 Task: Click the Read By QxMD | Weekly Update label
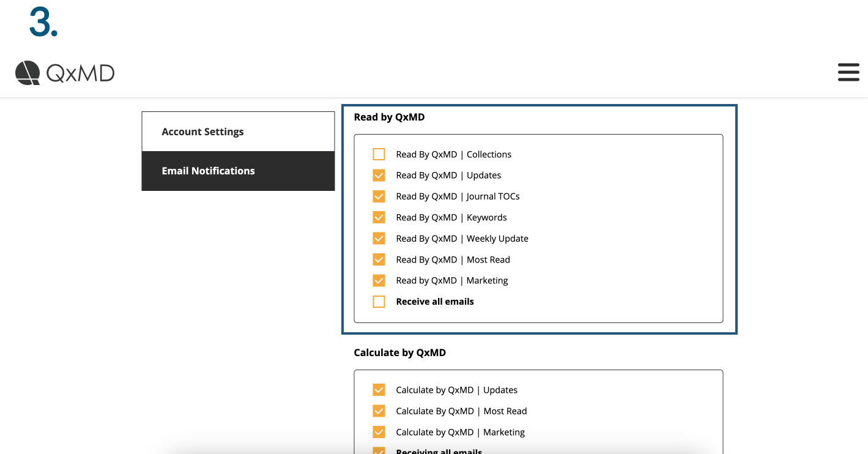tap(462, 239)
